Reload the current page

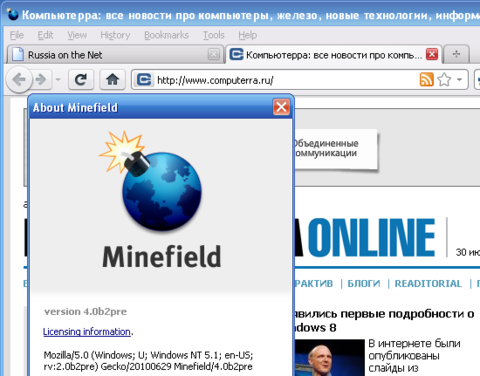pos(81,80)
